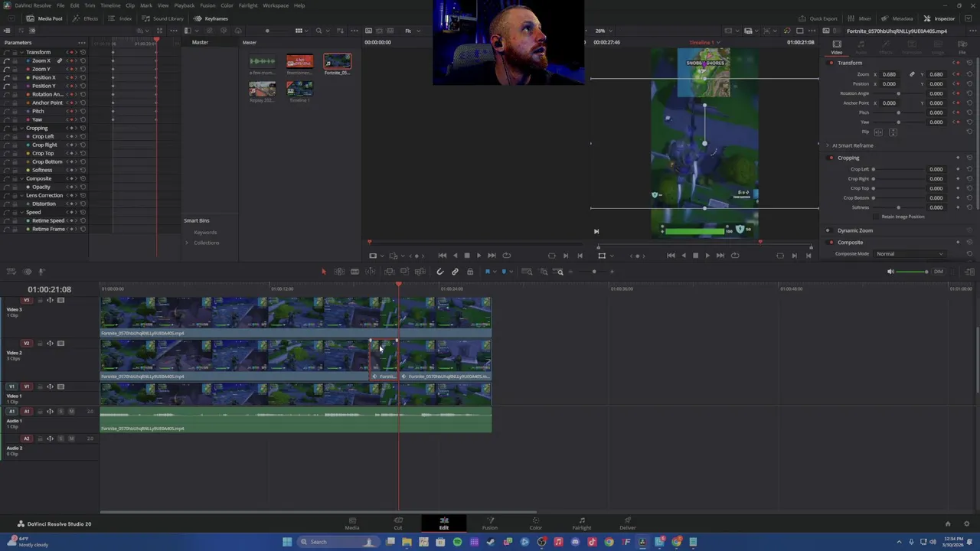The height and width of the screenshot is (551, 980).
Task: Open the Playback menu
Action: point(185,5)
